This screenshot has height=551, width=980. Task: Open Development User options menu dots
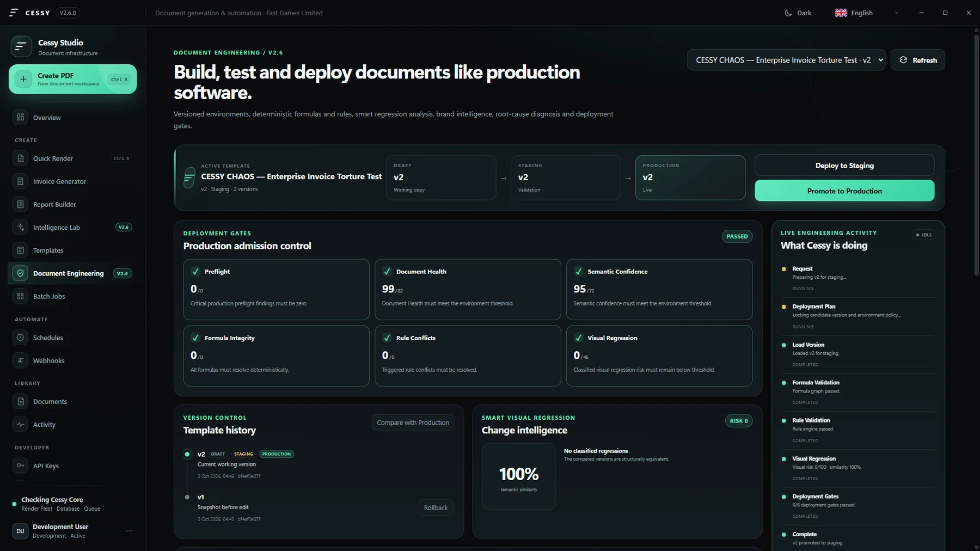coord(129,531)
